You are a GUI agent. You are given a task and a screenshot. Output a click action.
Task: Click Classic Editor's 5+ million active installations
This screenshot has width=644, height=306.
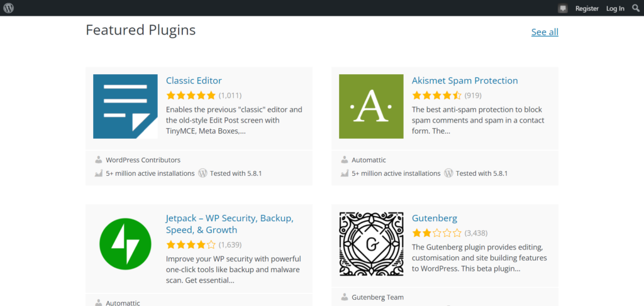pyautogui.click(x=150, y=173)
